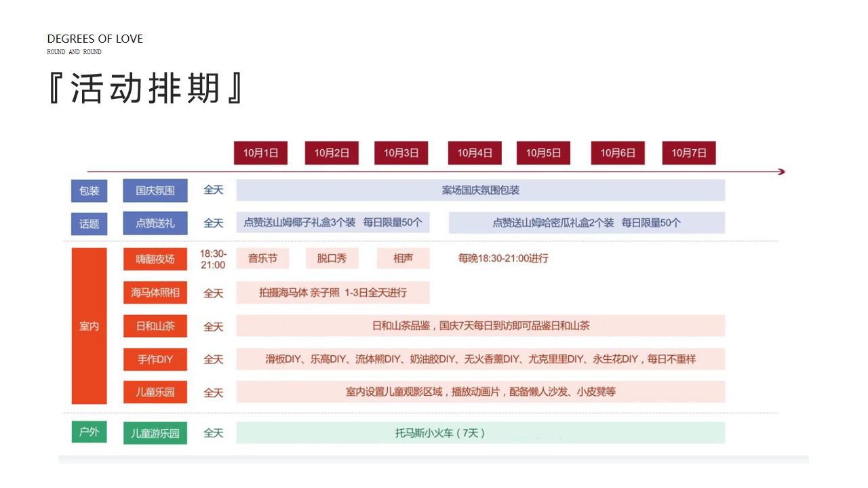Click the 点赞送礼 activity box
868x488 pixels.
click(155, 223)
